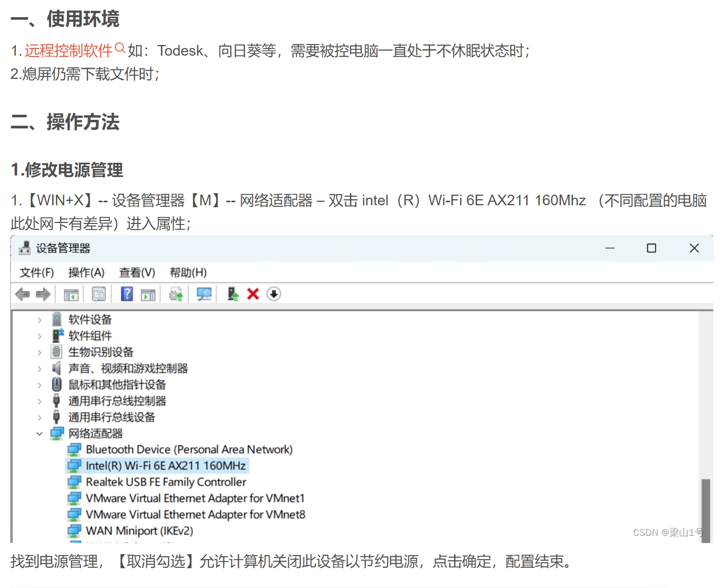Expand 声音、视频和游戏控制器 node

pyautogui.click(x=39, y=368)
